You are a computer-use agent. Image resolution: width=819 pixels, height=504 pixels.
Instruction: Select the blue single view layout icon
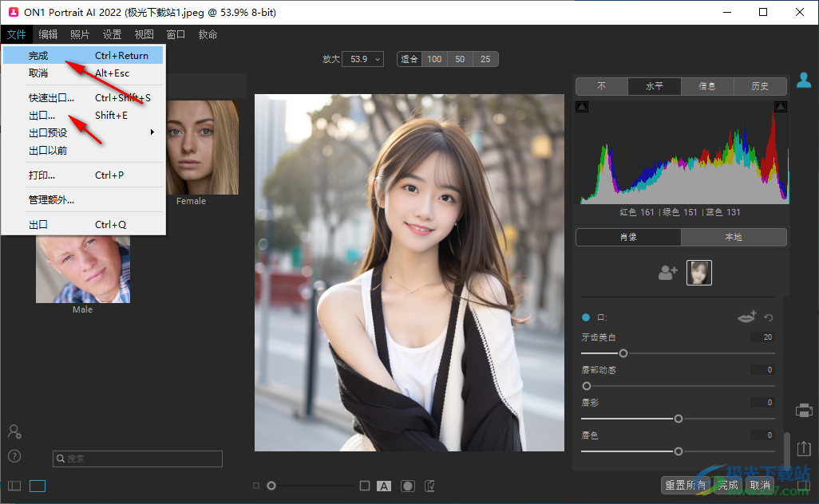[38, 486]
